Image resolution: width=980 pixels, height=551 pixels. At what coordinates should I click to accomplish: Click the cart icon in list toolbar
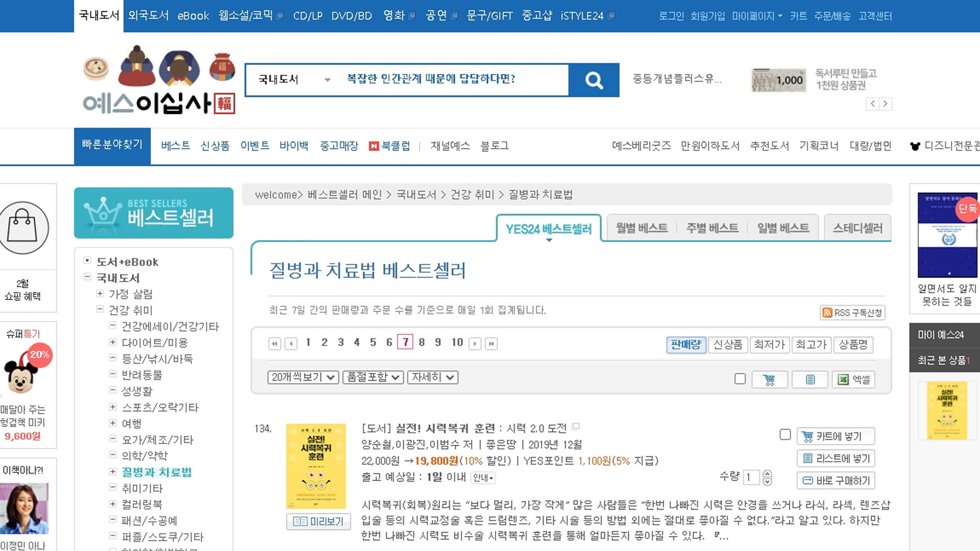click(769, 380)
